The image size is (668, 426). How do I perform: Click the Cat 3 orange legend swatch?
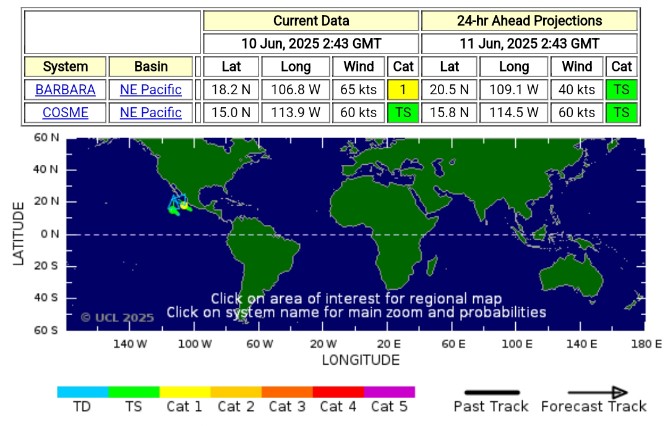coord(287,392)
